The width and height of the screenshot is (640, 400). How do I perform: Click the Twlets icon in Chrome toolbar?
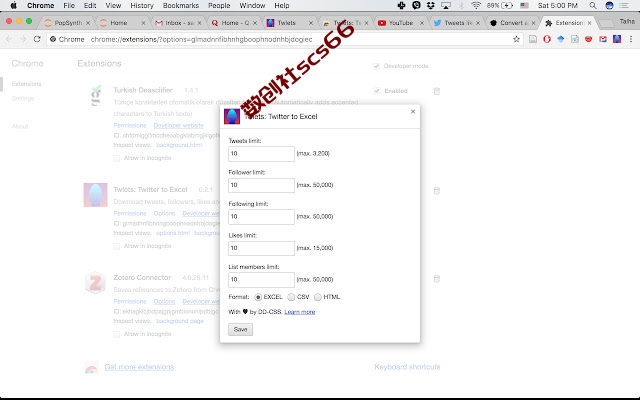617,39
